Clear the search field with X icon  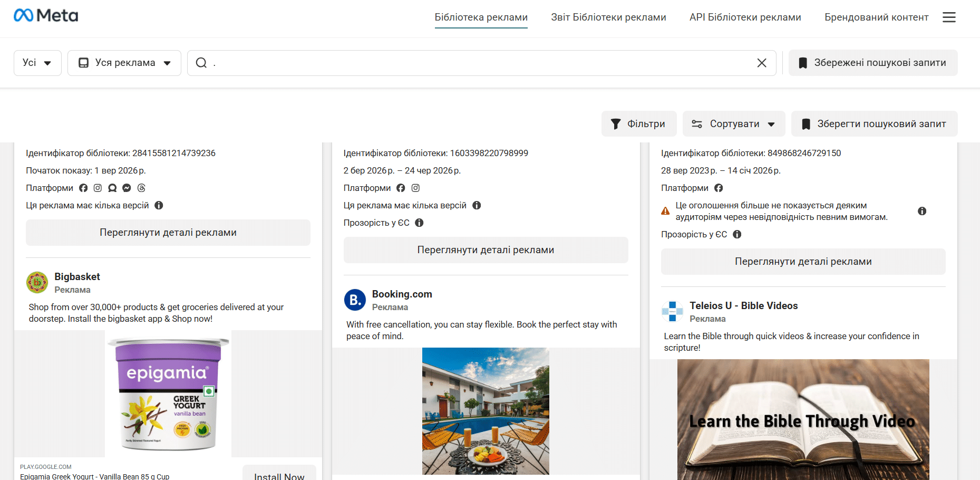762,63
